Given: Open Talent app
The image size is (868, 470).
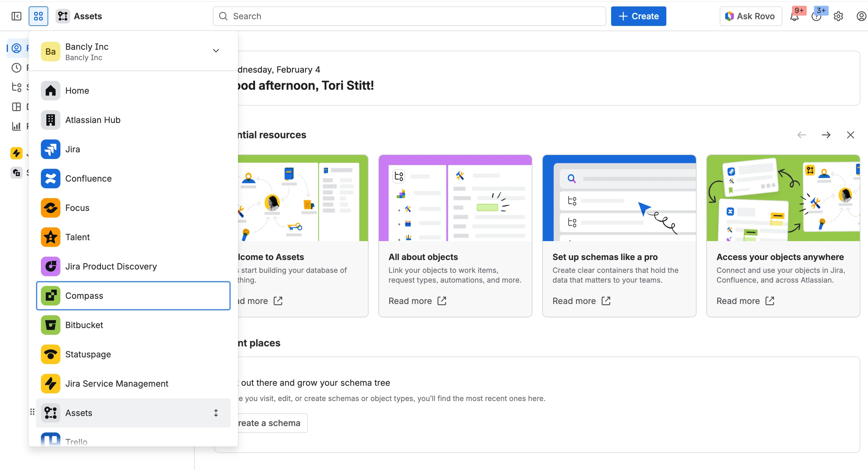Looking at the screenshot, I should pyautogui.click(x=133, y=237).
